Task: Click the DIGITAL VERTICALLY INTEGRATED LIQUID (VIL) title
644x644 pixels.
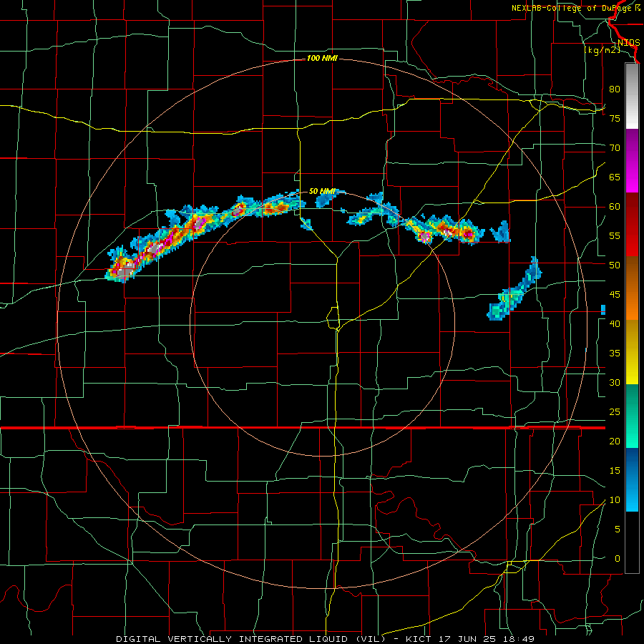Action: tap(250, 639)
